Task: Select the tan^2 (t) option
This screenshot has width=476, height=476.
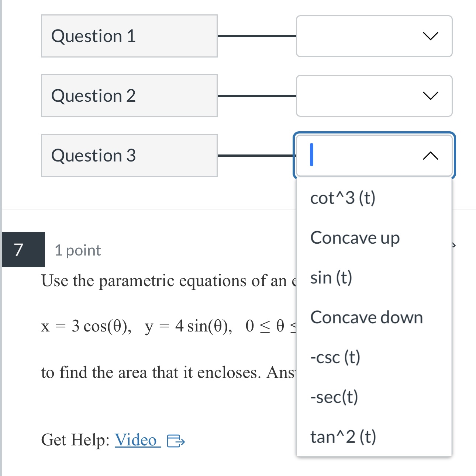Action: (x=343, y=437)
